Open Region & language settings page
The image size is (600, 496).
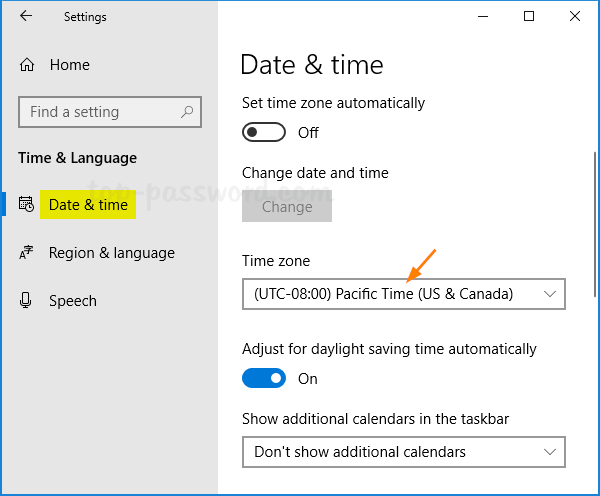(x=111, y=253)
